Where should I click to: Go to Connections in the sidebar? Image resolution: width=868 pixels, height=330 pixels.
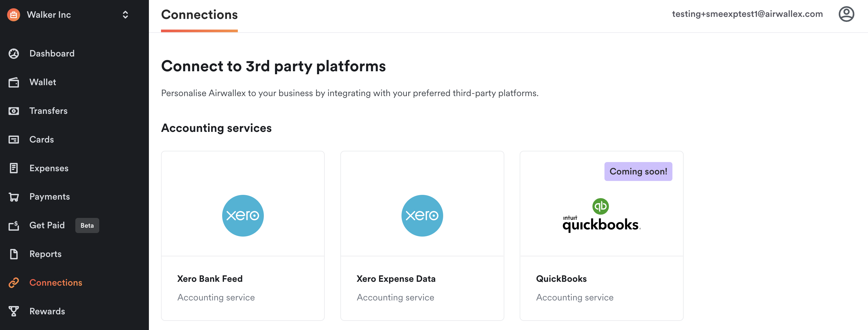(56, 282)
